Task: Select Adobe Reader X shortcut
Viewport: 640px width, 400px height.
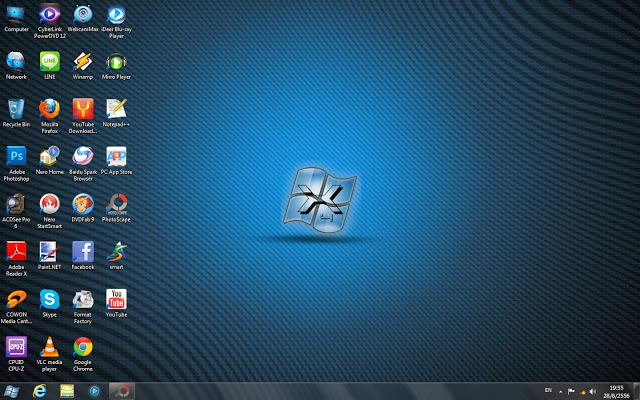Action: coord(16,259)
